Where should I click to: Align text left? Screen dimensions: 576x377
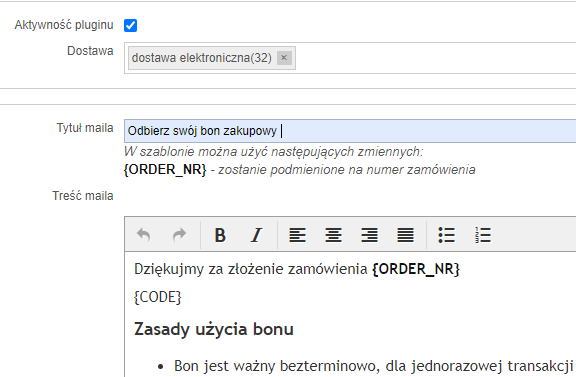(297, 235)
